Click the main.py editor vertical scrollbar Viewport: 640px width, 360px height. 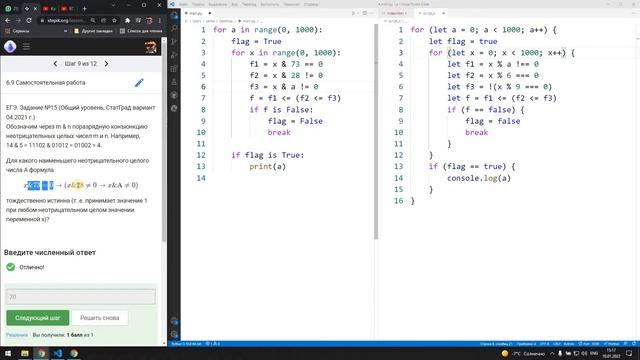coord(376,131)
